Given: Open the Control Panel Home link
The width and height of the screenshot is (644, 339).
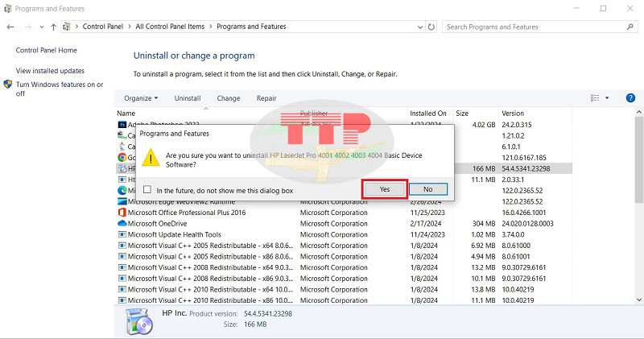Looking at the screenshot, I should click(47, 50).
